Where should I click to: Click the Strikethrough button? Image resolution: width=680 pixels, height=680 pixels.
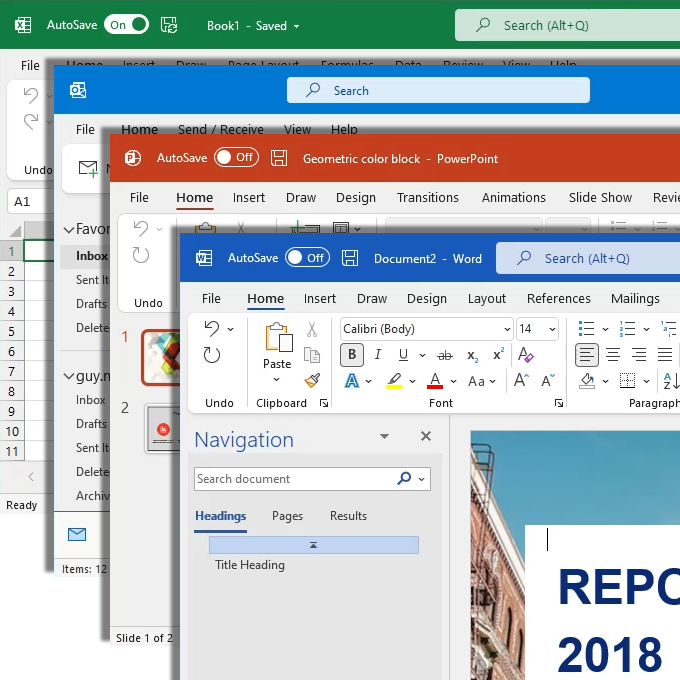[x=444, y=355]
